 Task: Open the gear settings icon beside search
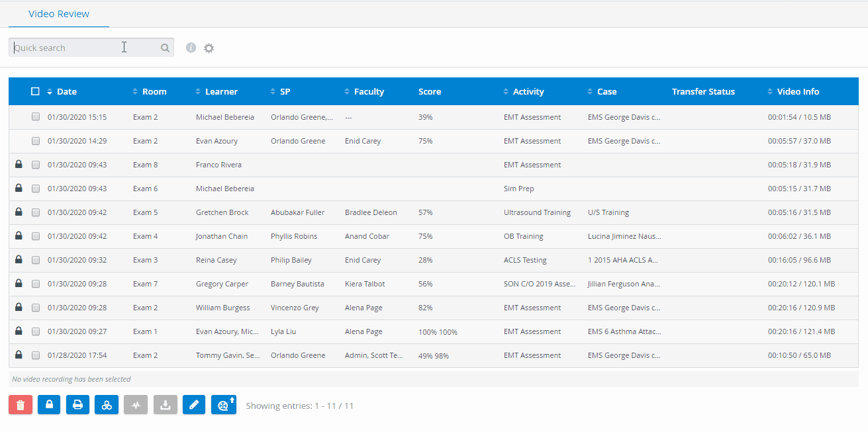(209, 48)
